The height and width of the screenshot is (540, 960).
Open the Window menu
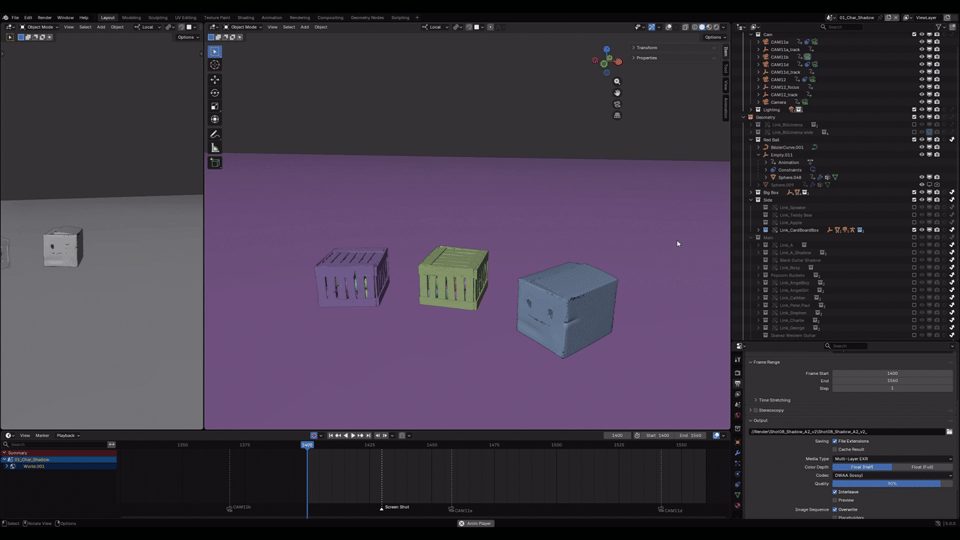(65, 18)
